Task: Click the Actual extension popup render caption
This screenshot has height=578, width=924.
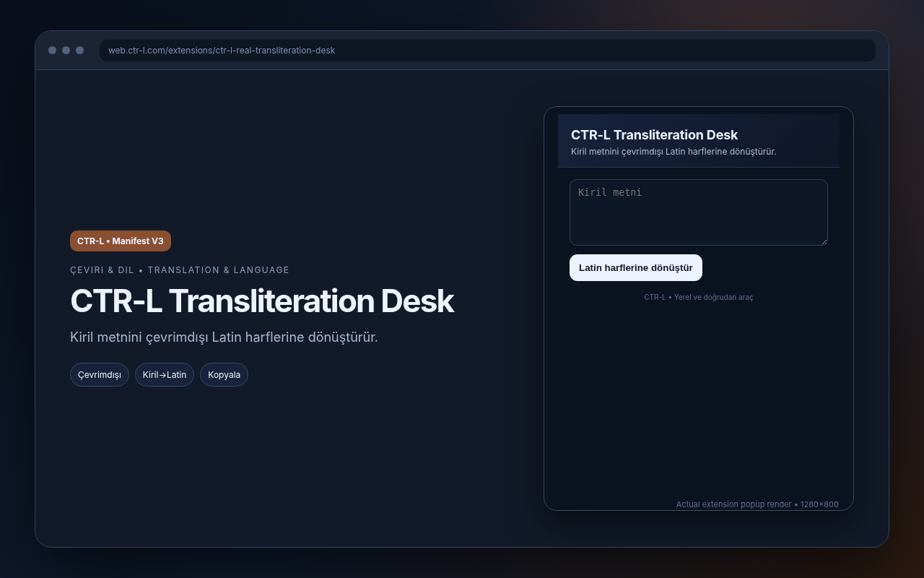Action: pos(757,504)
